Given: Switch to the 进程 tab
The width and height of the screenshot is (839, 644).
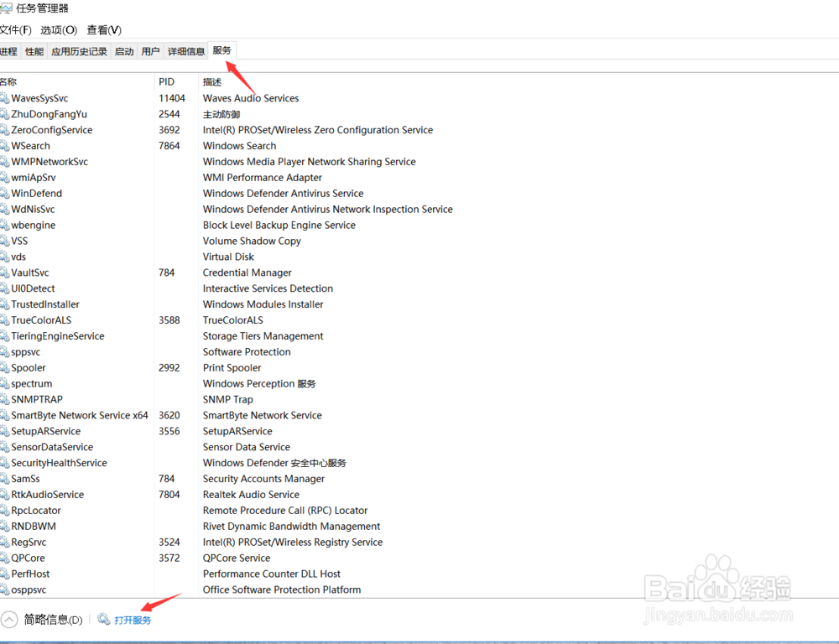Looking at the screenshot, I should (x=8, y=51).
